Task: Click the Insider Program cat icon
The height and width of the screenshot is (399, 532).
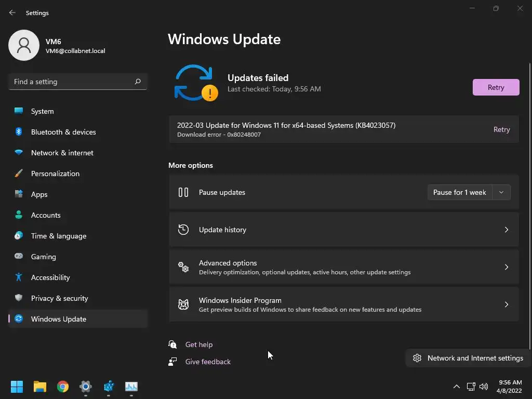Action: click(x=183, y=304)
